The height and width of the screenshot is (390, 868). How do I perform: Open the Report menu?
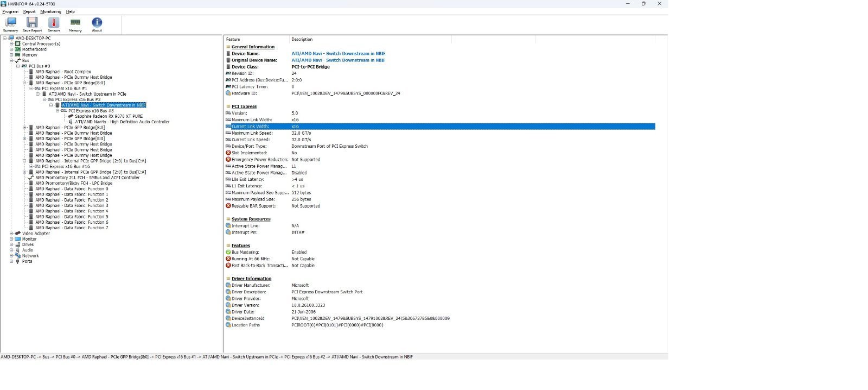(29, 11)
